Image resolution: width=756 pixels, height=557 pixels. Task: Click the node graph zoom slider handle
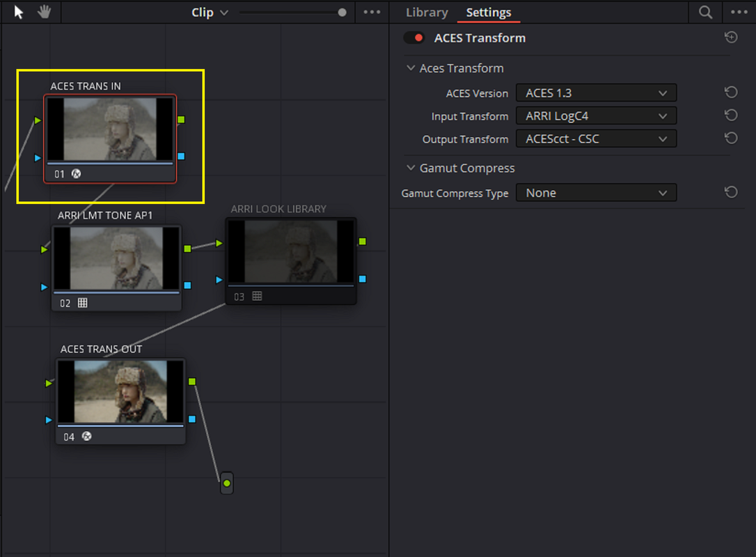[x=342, y=13]
